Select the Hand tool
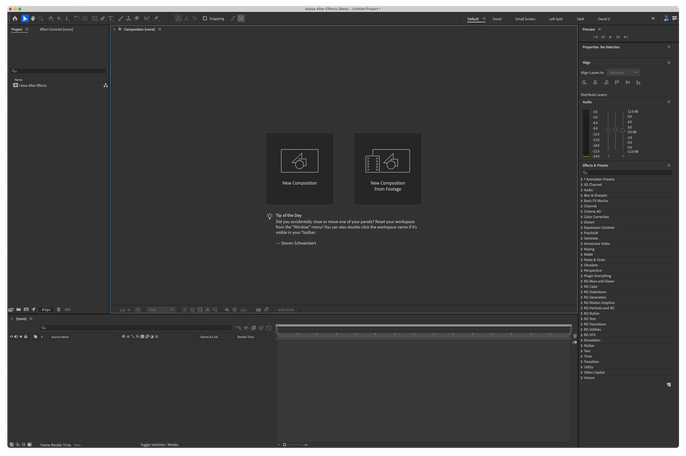Viewport: 686px width, 456px height. click(x=33, y=18)
